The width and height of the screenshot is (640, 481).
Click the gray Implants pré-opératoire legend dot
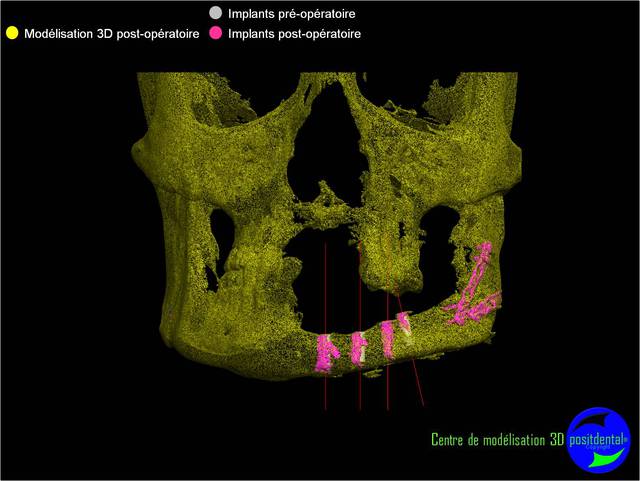[x=215, y=14]
